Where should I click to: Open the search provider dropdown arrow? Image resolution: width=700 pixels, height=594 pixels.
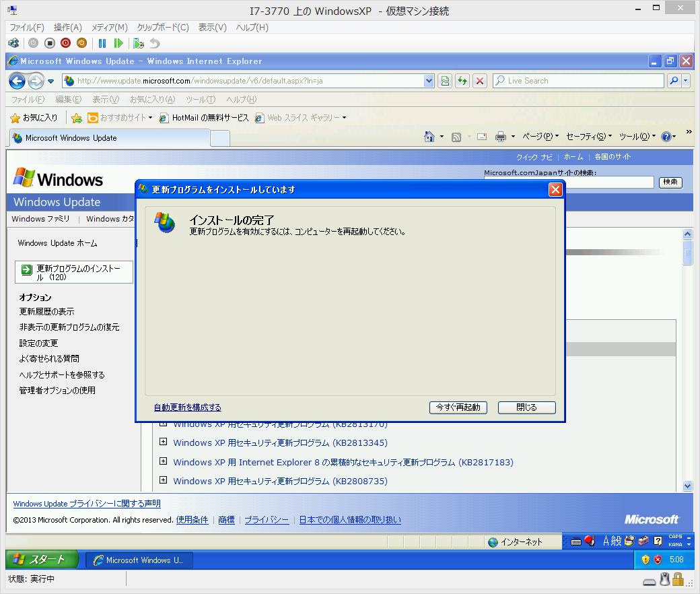[686, 81]
